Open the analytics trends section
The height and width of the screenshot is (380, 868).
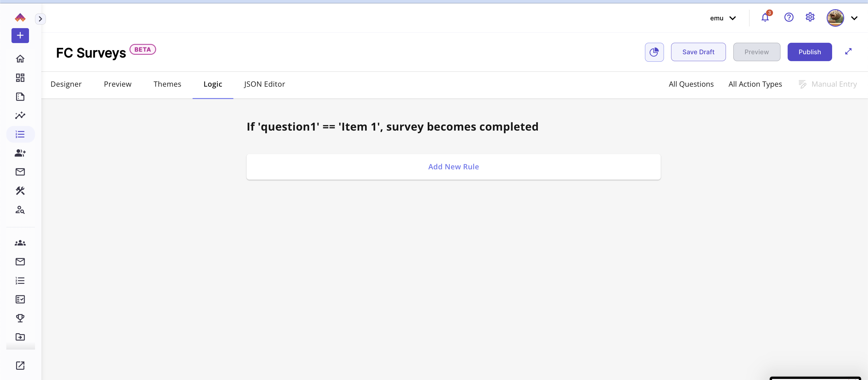click(x=20, y=115)
